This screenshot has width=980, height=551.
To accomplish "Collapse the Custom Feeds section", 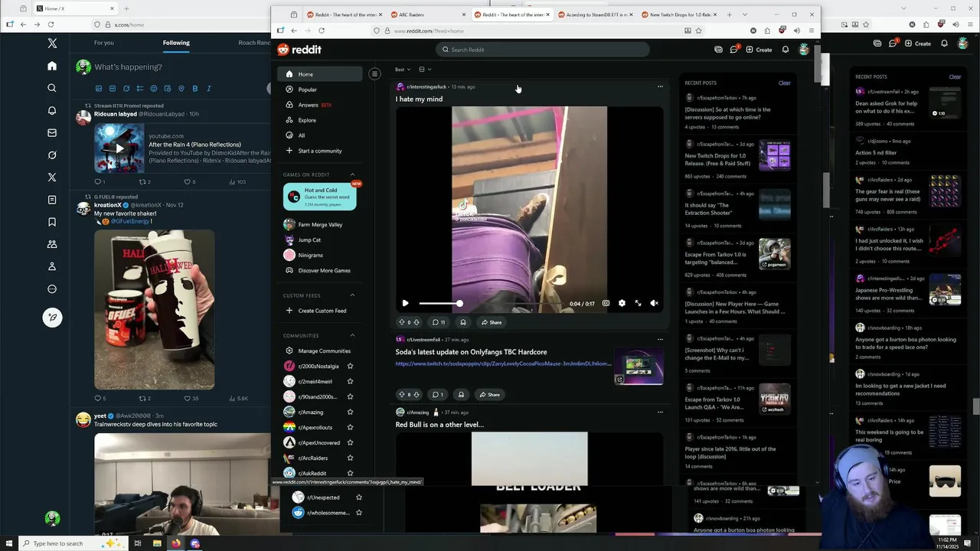I will point(352,295).
